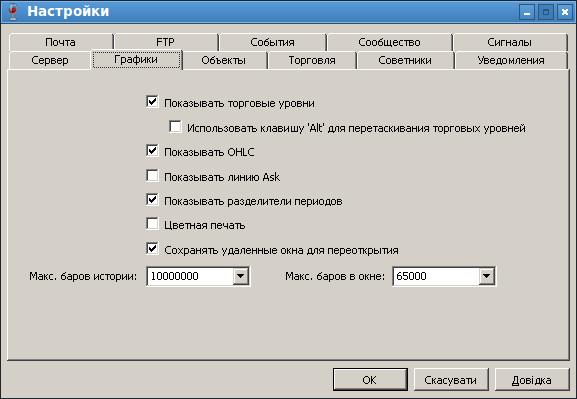577x399 pixels.
Task: Click the wine glass title bar icon
Action: (x=13, y=11)
